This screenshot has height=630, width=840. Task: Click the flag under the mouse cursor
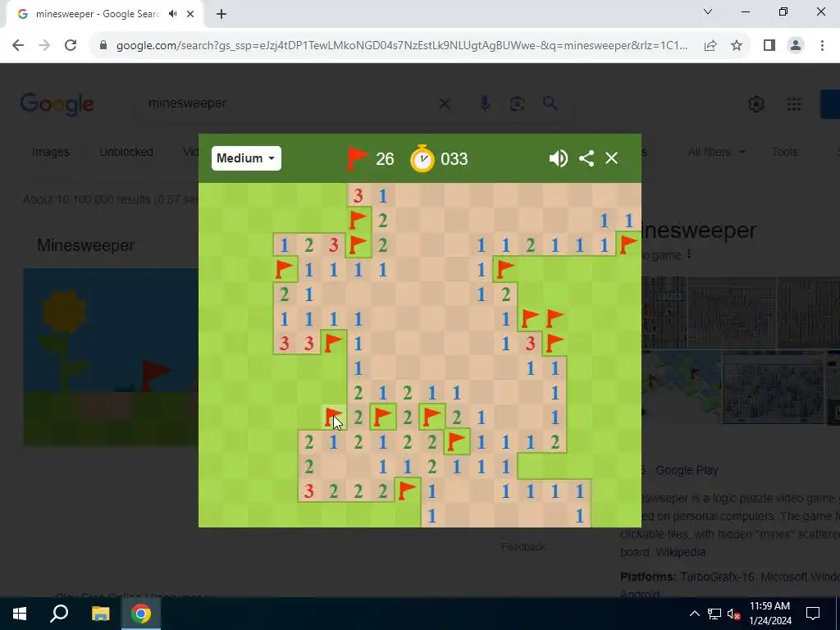click(x=333, y=418)
